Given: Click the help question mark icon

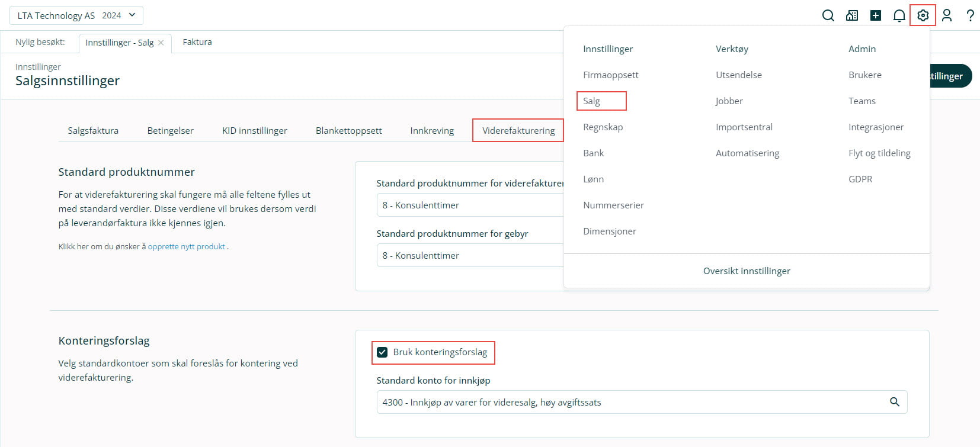Looking at the screenshot, I should click(x=970, y=16).
